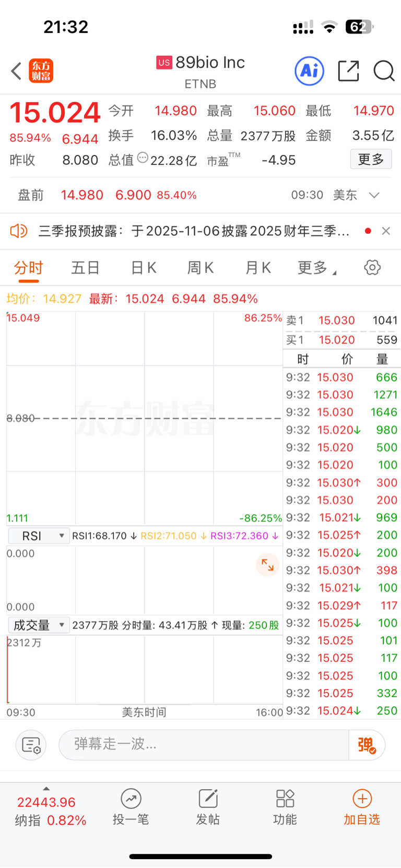Tap the trade row with volume 1646

[x=342, y=412]
